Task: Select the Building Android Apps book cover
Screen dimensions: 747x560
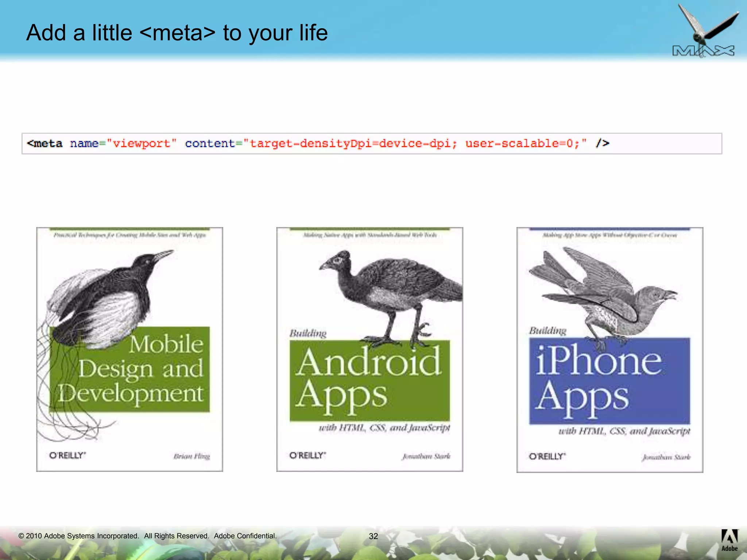Action: (369, 349)
